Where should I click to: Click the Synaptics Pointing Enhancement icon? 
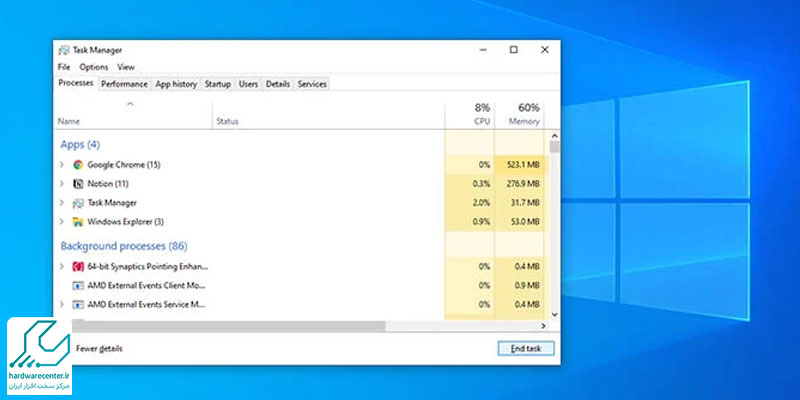[x=78, y=266]
